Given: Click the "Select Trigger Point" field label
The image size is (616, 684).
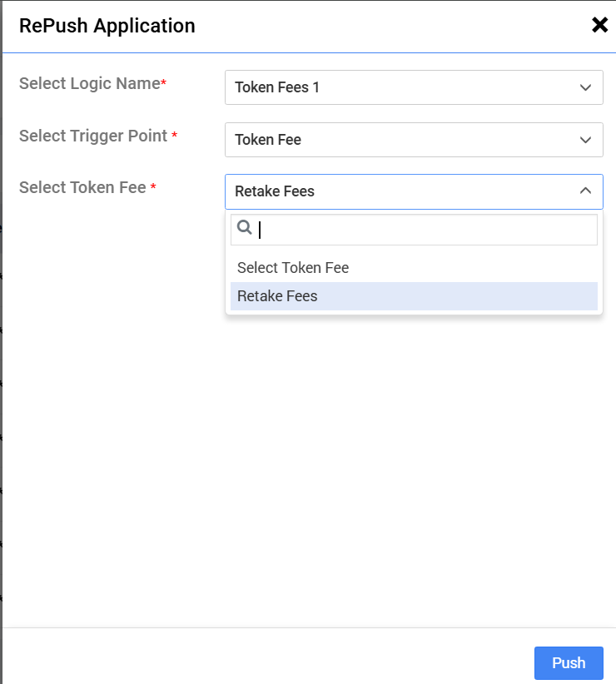Looking at the screenshot, I should (93, 136).
